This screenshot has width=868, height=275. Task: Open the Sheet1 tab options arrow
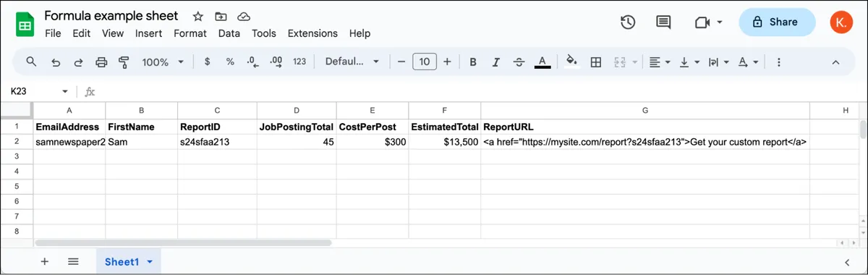(150, 261)
